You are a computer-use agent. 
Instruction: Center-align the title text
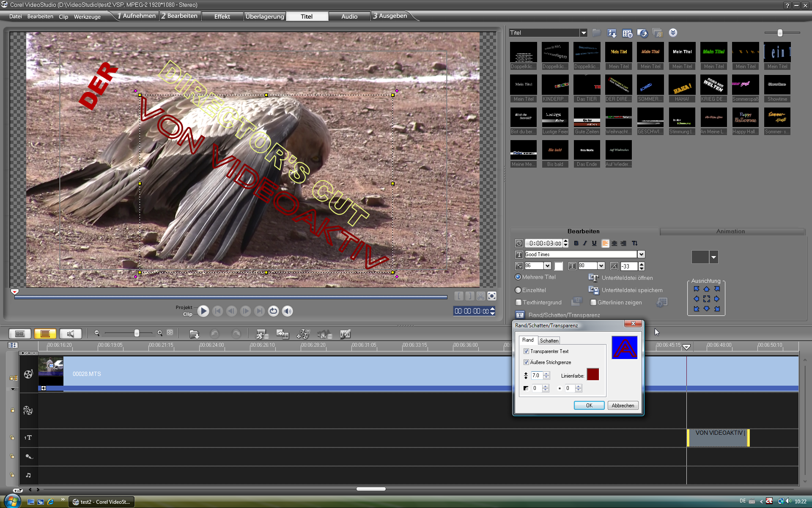coord(614,243)
